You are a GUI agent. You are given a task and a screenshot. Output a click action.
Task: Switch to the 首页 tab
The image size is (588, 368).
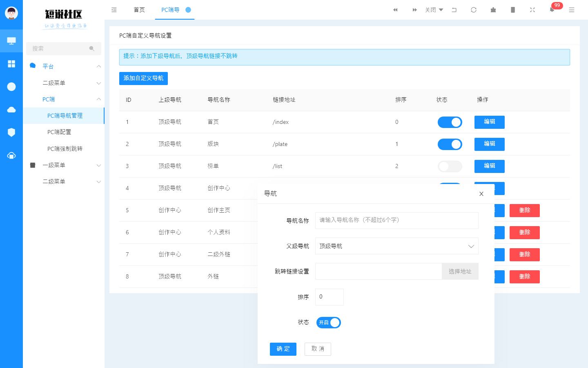click(x=139, y=10)
